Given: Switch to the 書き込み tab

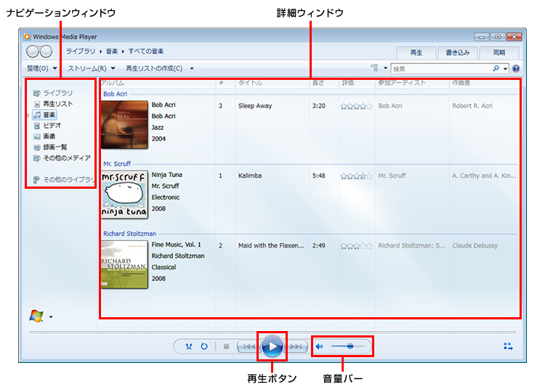Looking at the screenshot, I should click(x=457, y=53).
